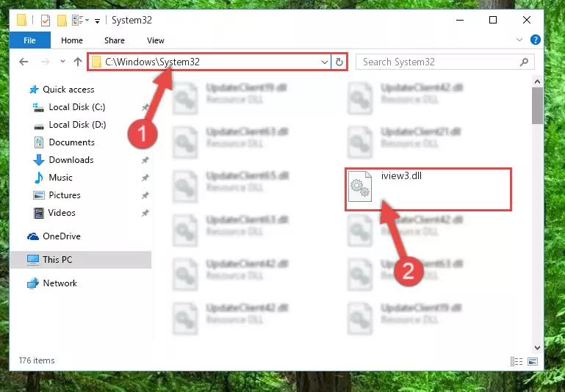Click the Back navigation arrow
The width and height of the screenshot is (565, 392).
(24, 62)
